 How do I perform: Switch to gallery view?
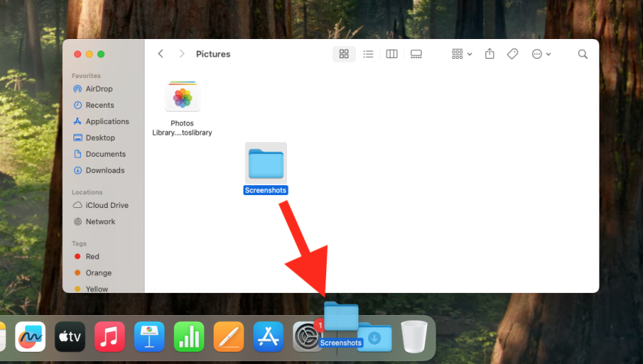416,54
